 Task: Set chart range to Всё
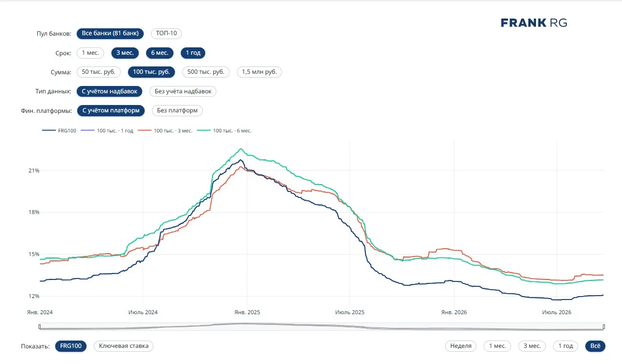click(595, 346)
